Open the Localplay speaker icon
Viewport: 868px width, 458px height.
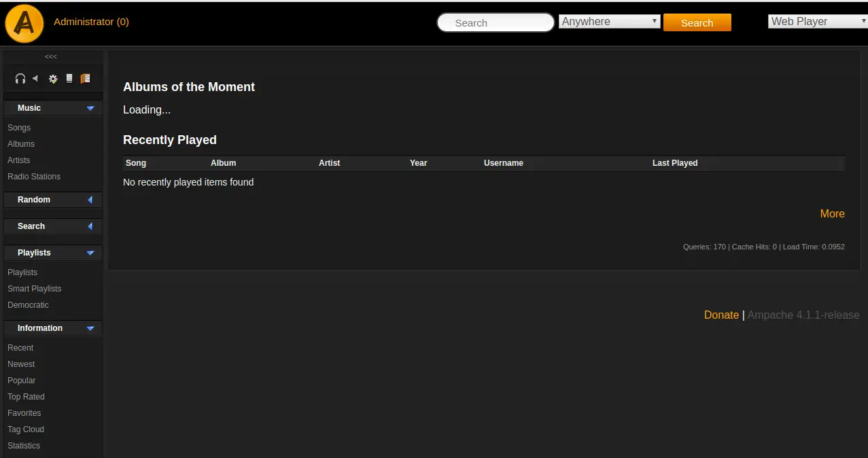35,78
